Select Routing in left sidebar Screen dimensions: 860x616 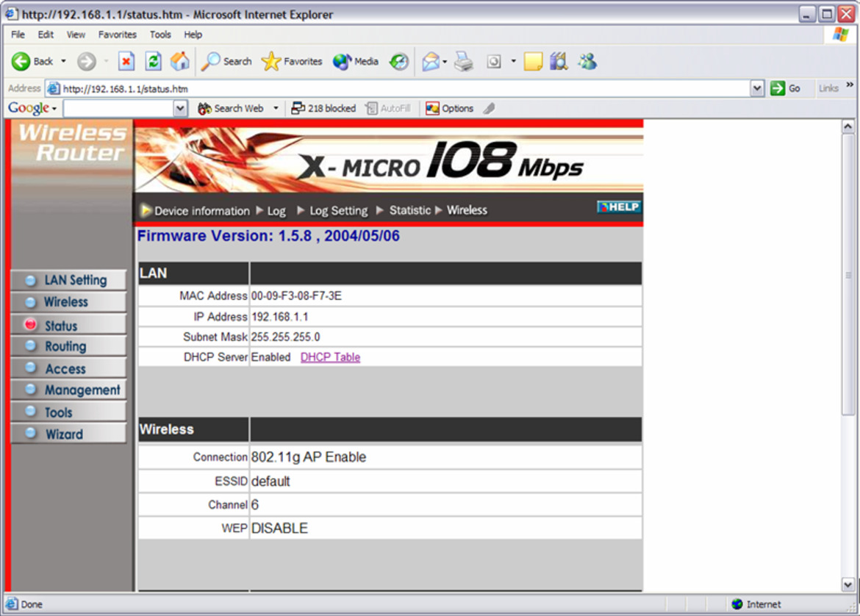pos(68,346)
